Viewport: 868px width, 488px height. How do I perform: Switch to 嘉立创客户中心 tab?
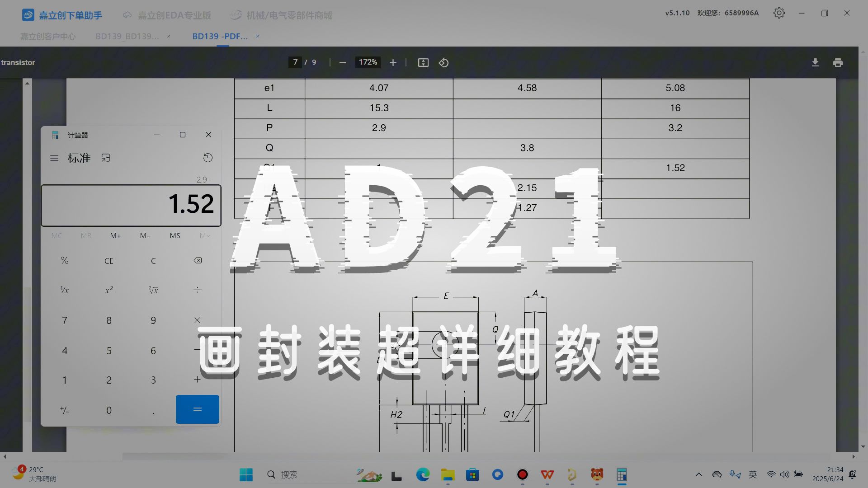tap(48, 36)
